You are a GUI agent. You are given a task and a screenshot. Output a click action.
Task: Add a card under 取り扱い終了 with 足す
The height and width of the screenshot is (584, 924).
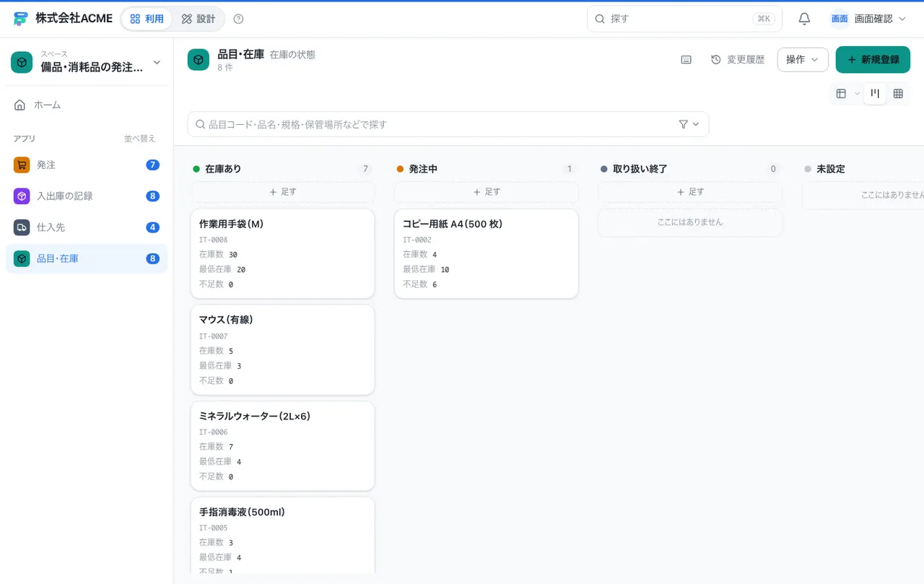(689, 192)
